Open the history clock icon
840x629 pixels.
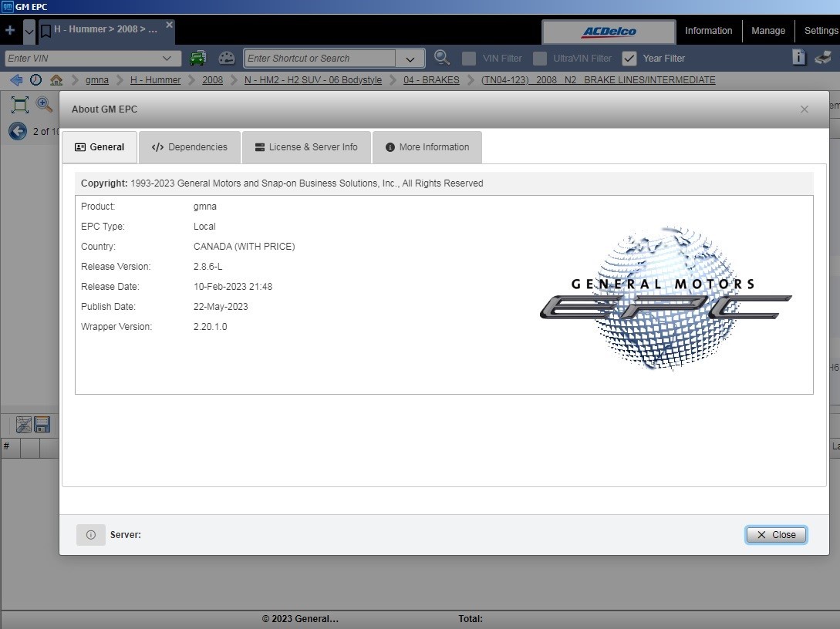[x=36, y=79]
